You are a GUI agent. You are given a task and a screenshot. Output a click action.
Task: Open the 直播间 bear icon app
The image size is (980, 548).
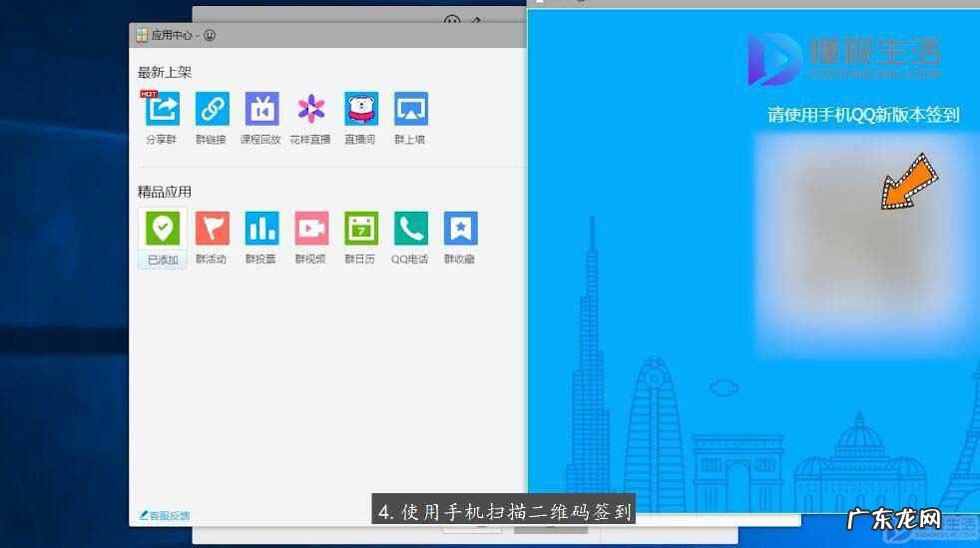(361, 110)
